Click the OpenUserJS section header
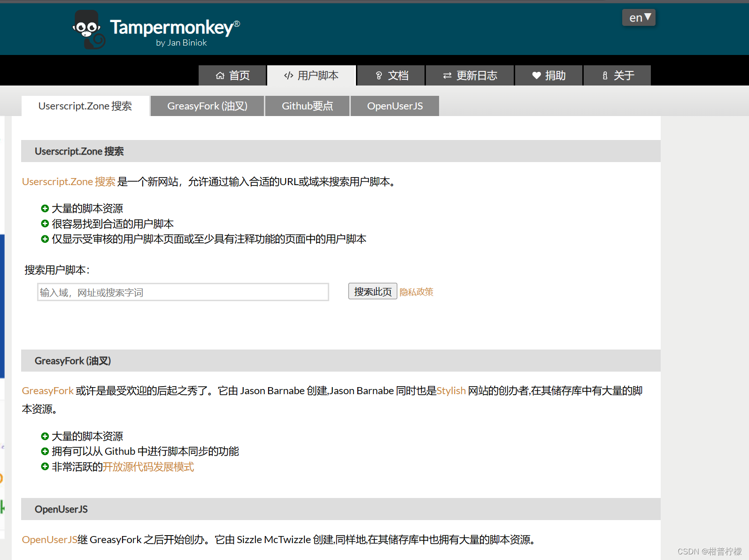 [x=341, y=509]
